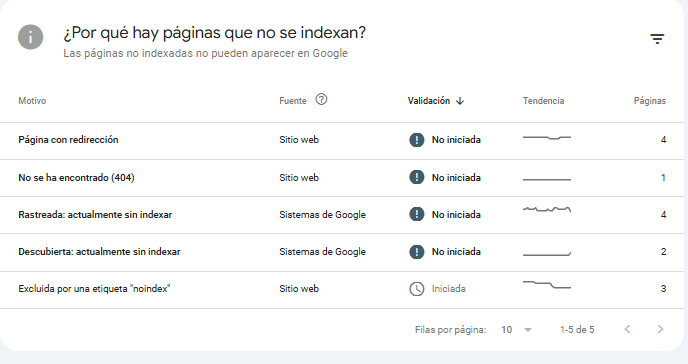Click Sitio web in the 404 row

tap(299, 178)
